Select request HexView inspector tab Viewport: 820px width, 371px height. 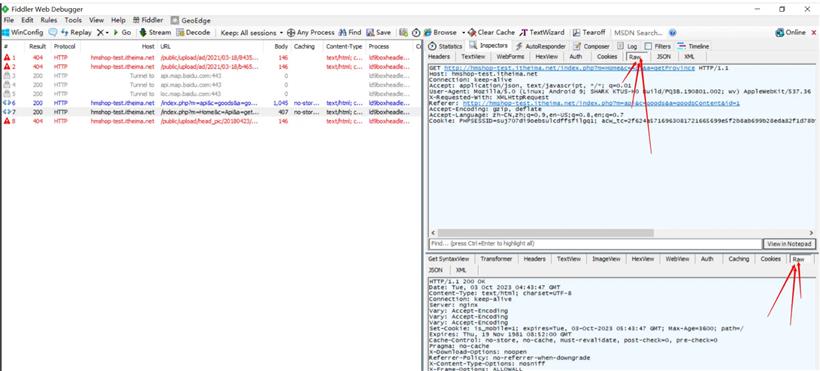(x=546, y=57)
